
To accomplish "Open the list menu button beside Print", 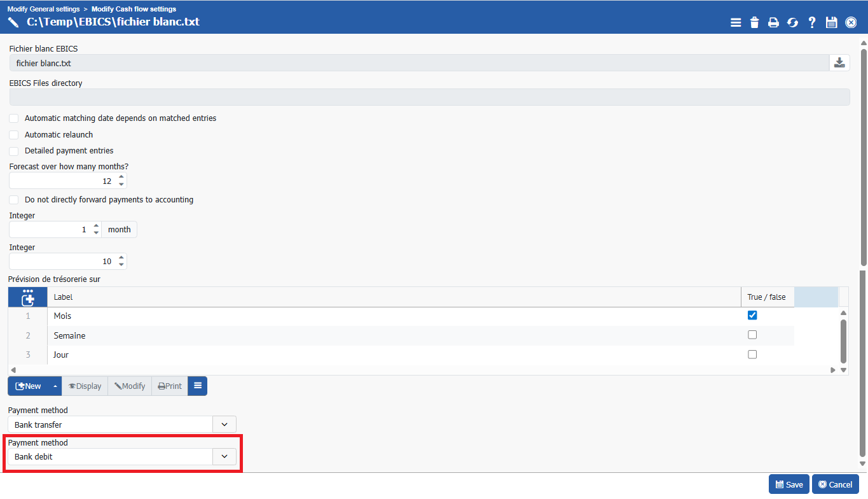I will 198,386.
